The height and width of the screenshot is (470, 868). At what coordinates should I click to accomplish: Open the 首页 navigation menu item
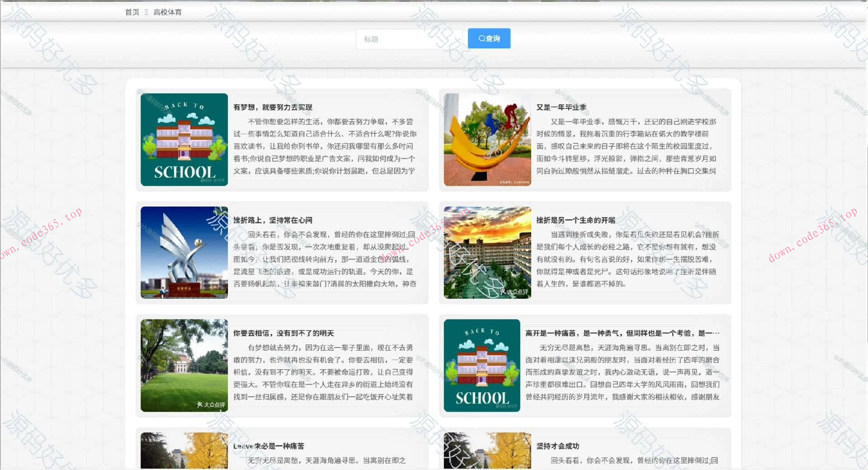132,12
